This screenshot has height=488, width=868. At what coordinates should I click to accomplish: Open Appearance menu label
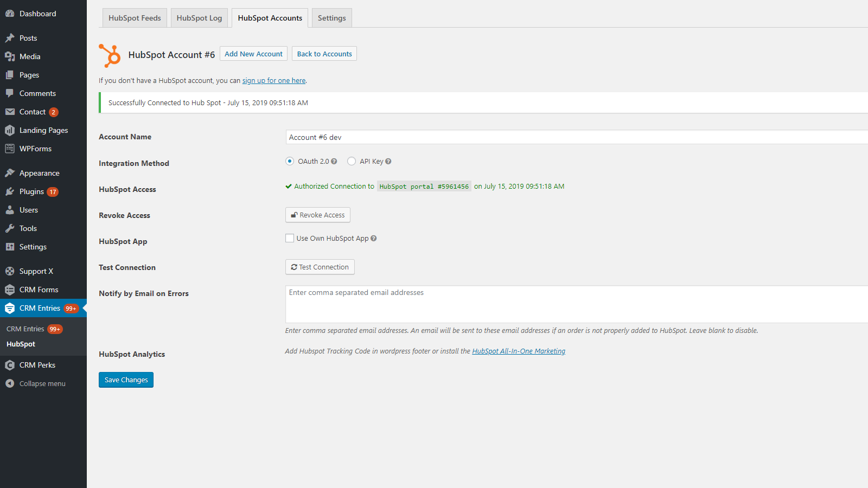pyautogui.click(x=40, y=173)
